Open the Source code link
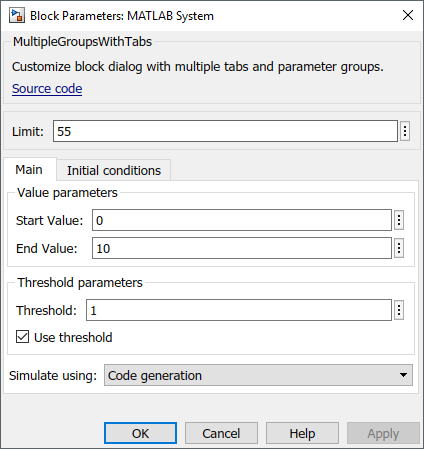 (47, 89)
